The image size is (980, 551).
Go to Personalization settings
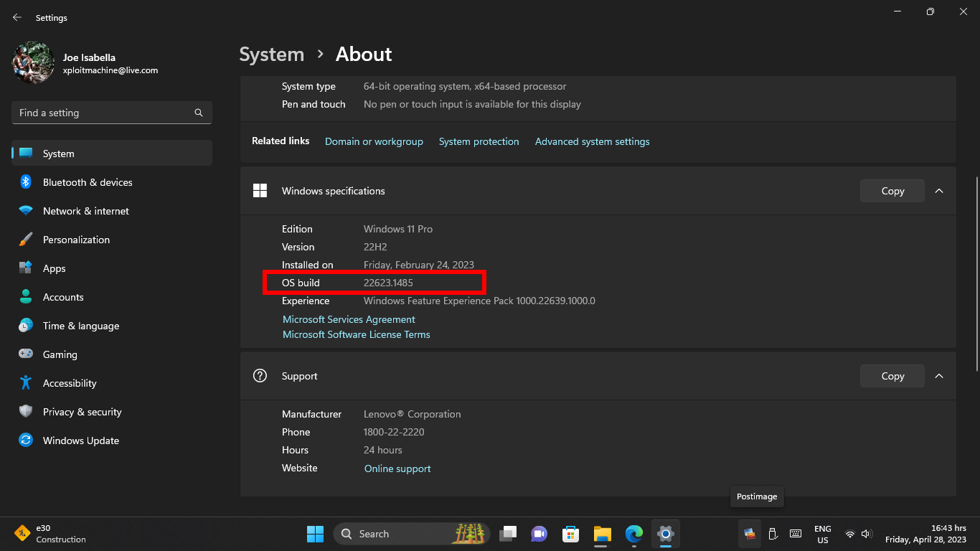click(112, 240)
